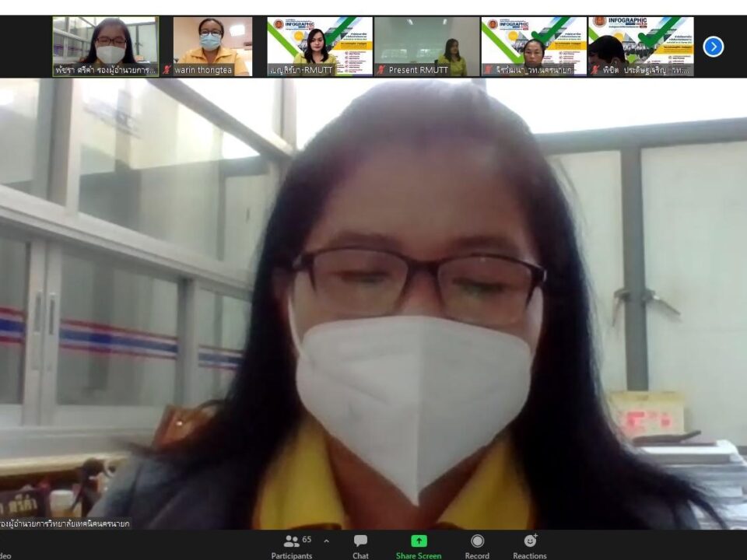
Task: Click muted mic icon on warin thongtea
Action: tap(167, 70)
